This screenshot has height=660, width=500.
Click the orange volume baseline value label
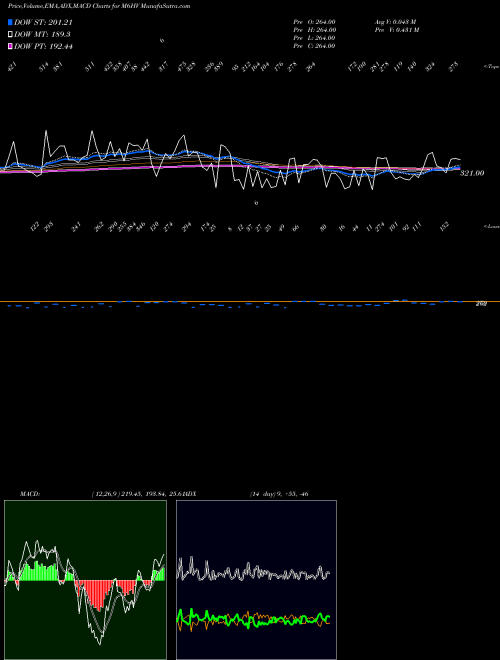point(481,303)
